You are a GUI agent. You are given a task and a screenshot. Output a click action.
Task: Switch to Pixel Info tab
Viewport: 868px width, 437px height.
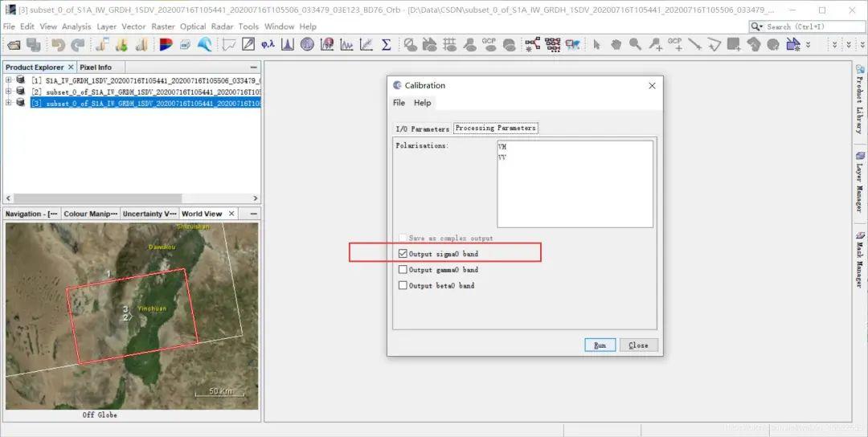click(x=96, y=67)
